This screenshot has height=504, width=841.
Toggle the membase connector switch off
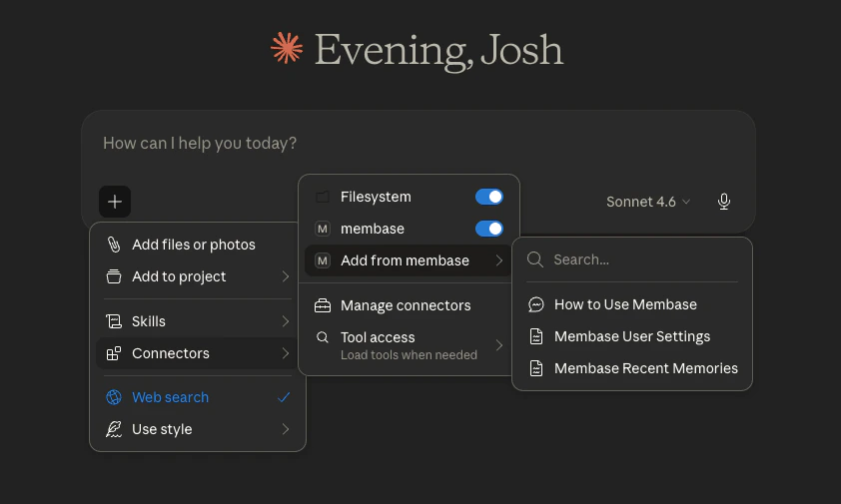pos(489,229)
